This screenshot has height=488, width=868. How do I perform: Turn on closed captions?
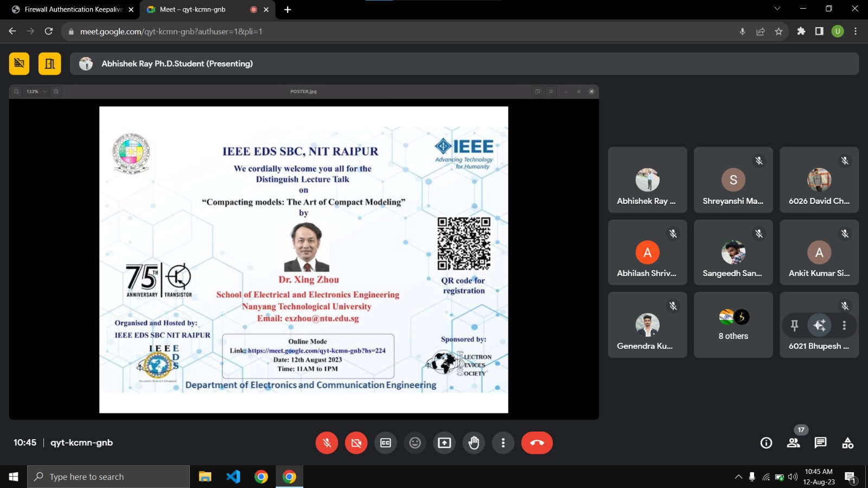386,443
